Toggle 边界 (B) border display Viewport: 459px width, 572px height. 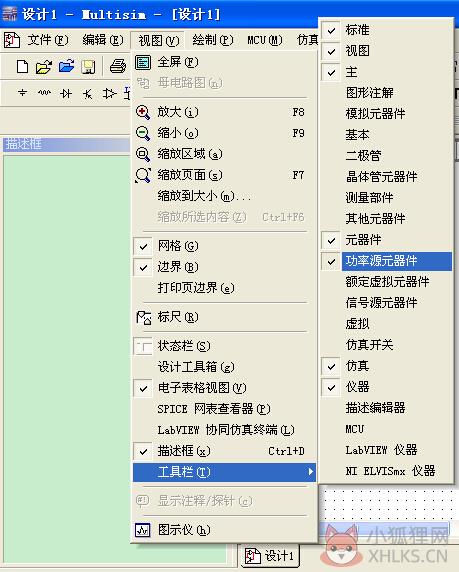coord(223,267)
